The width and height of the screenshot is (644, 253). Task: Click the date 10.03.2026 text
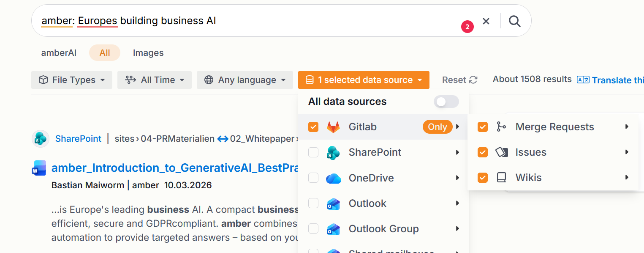tap(188, 185)
